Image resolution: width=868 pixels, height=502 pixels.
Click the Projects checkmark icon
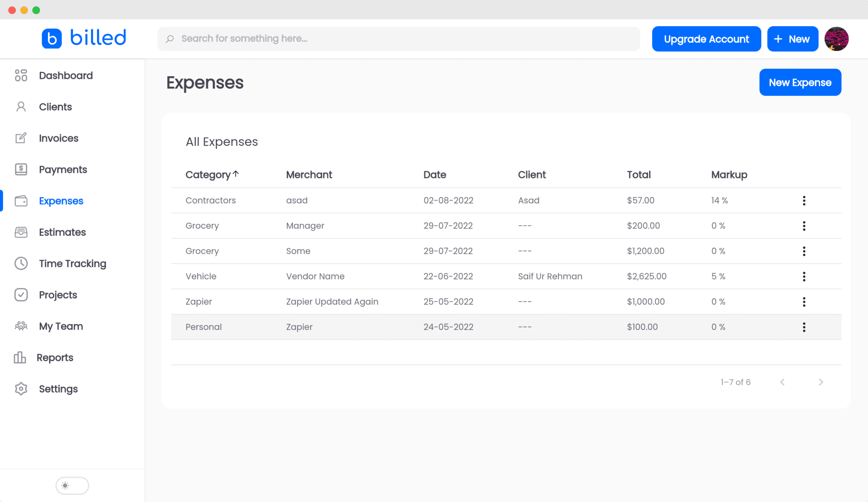21,294
